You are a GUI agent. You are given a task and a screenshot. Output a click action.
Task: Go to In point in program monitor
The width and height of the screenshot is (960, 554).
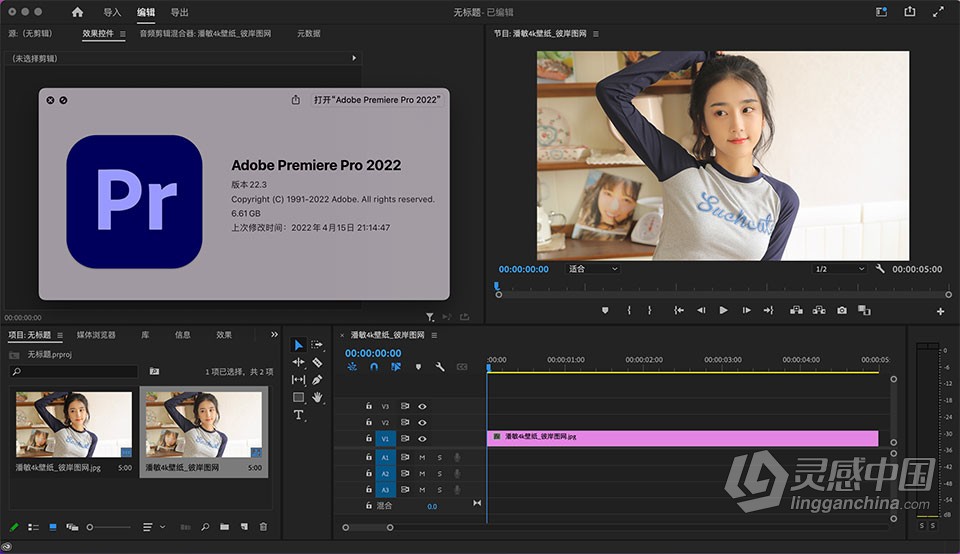tap(678, 310)
